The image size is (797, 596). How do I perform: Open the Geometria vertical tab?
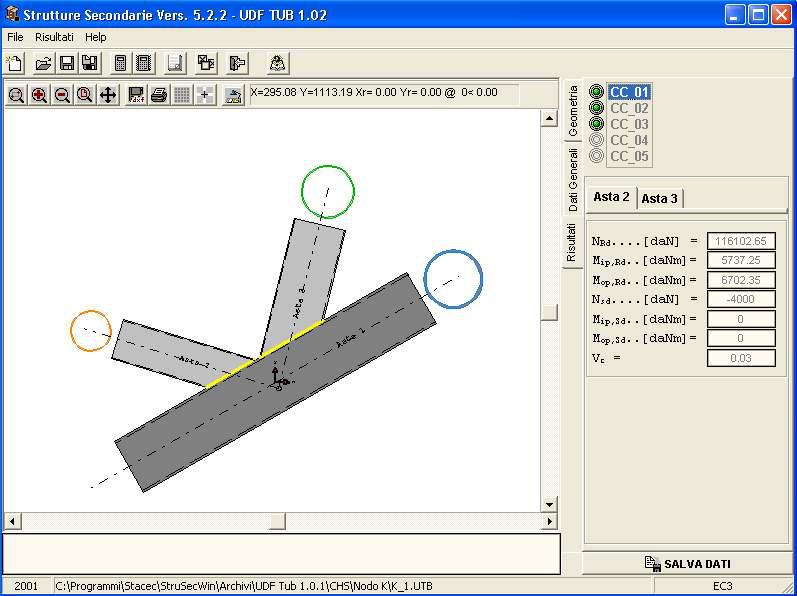pyautogui.click(x=573, y=111)
